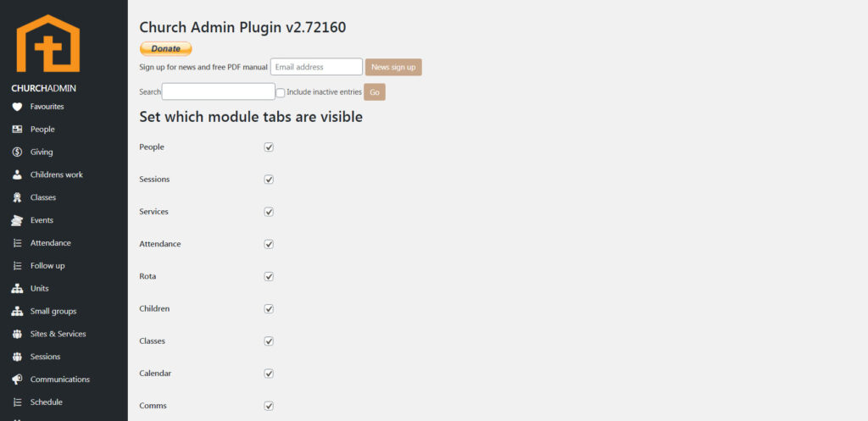868x421 pixels.
Task: Enable Include inactive entries checkbox
Action: (281, 92)
